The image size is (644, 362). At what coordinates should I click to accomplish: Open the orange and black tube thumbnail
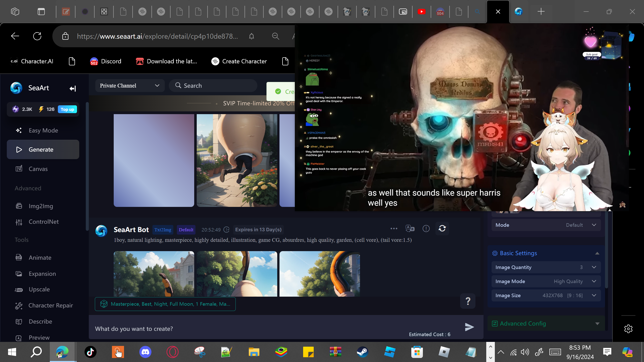tap(320, 274)
